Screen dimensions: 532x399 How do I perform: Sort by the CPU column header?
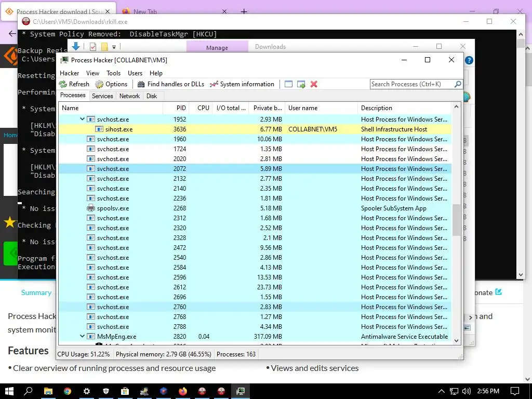201,108
